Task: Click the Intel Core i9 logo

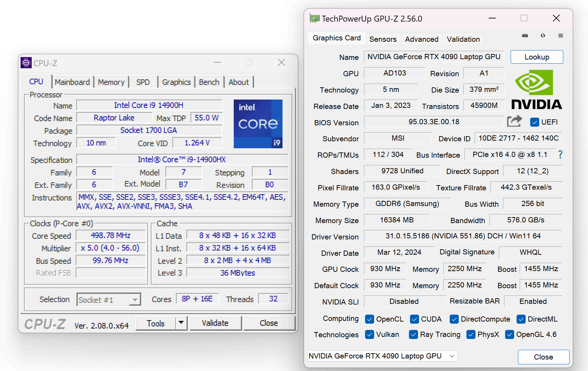Action: coord(258,124)
